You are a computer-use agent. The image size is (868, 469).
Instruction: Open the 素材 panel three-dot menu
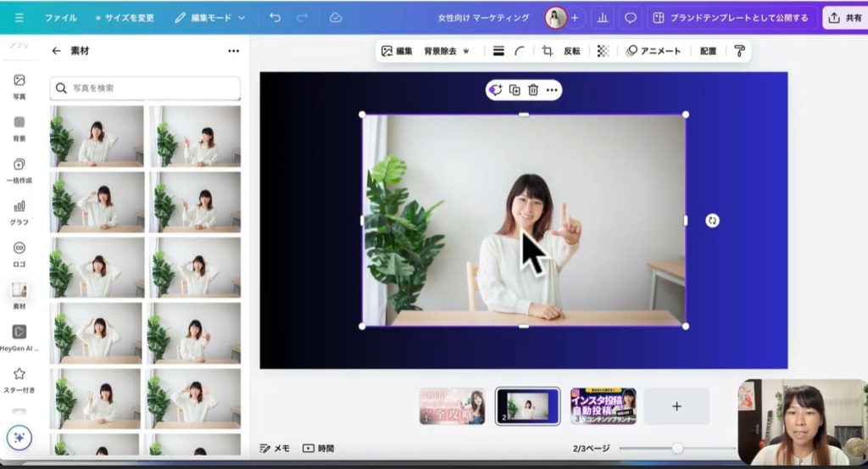pos(233,51)
